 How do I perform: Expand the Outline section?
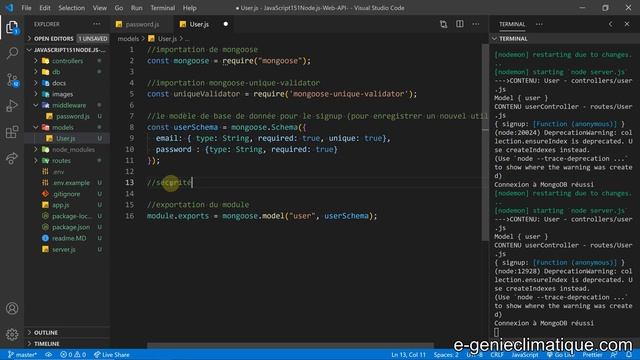(67, 333)
